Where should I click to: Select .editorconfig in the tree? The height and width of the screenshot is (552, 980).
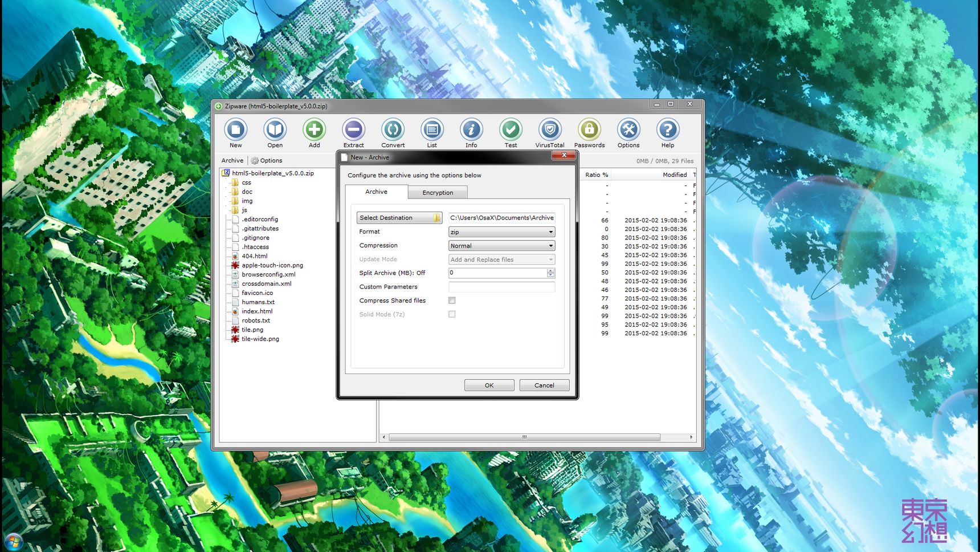click(x=260, y=220)
